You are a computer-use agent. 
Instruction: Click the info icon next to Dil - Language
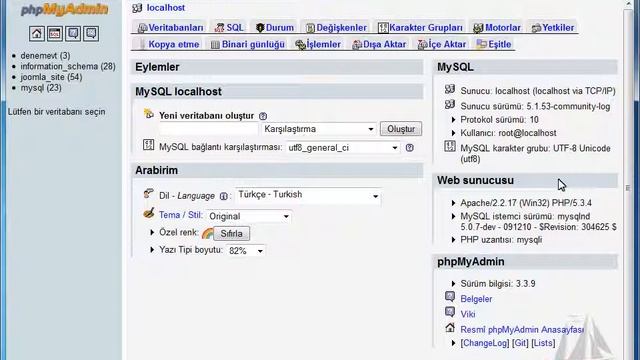coord(223,196)
